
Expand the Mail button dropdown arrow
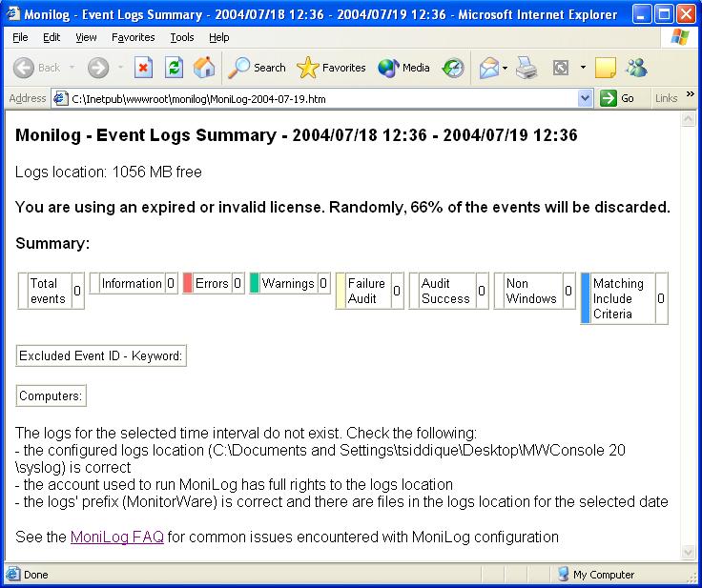505,68
